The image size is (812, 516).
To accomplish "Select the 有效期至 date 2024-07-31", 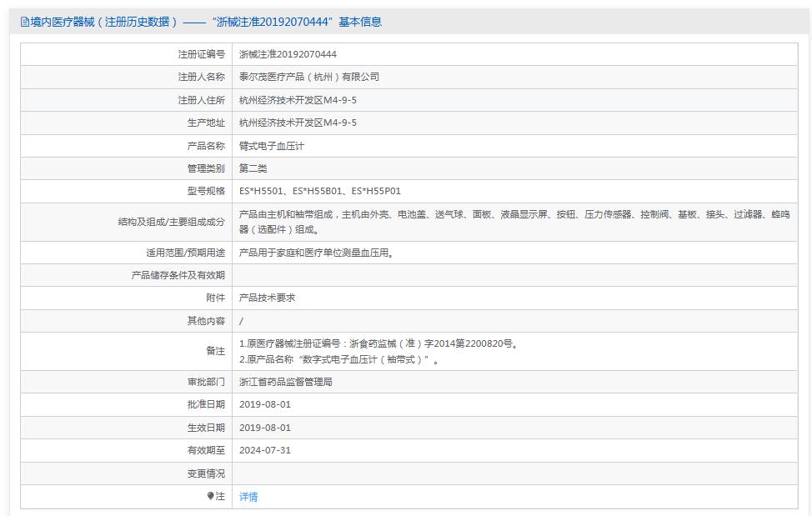I will coord(263,450).
